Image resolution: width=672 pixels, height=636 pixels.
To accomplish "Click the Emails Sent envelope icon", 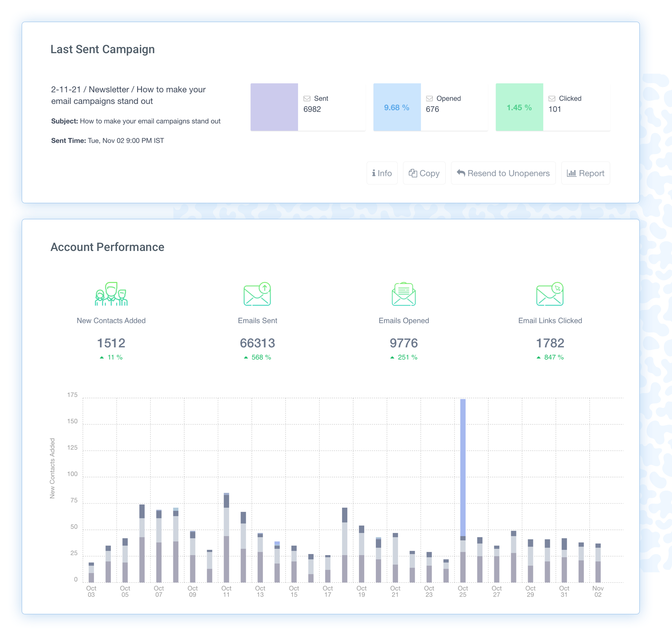I will pos(257,294).
